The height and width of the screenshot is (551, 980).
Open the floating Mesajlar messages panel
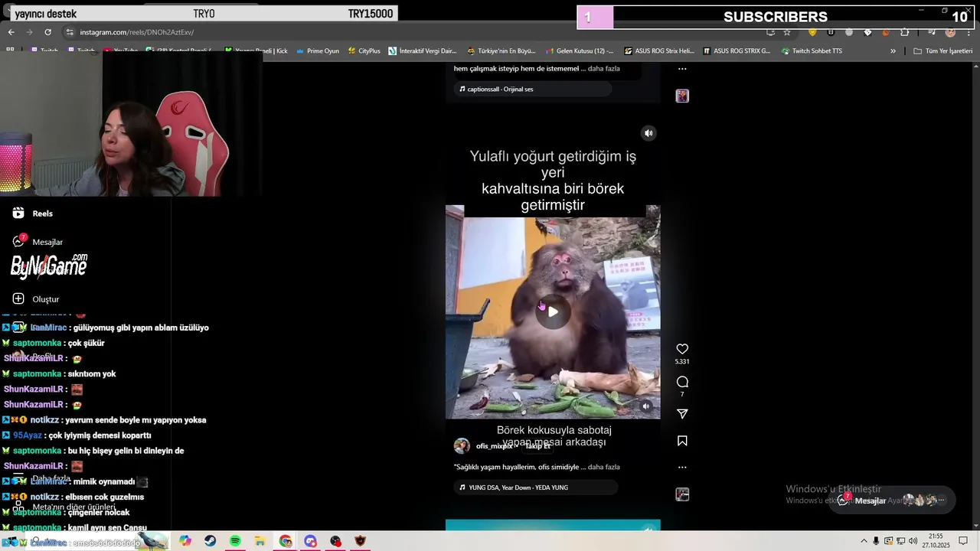893,500
